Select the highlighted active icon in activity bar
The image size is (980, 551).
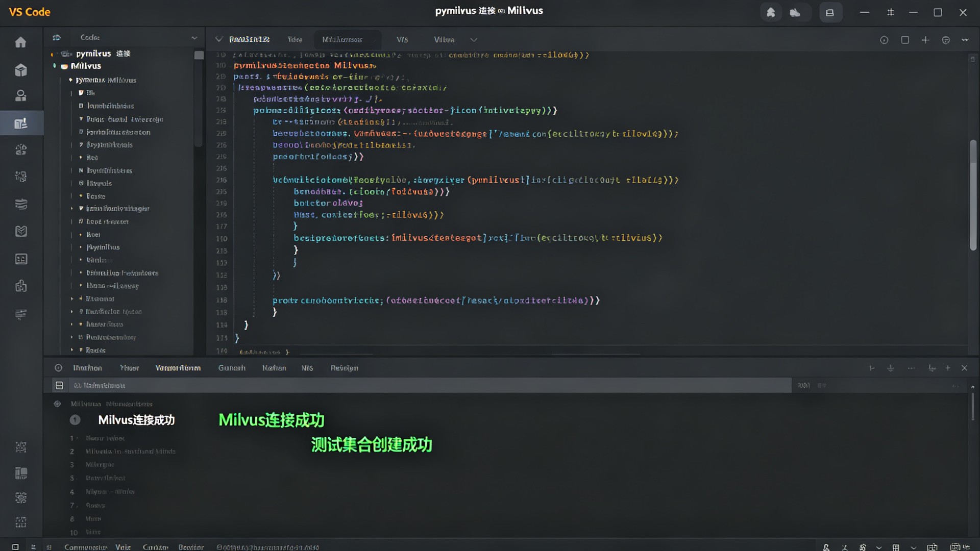pos(20,123)
